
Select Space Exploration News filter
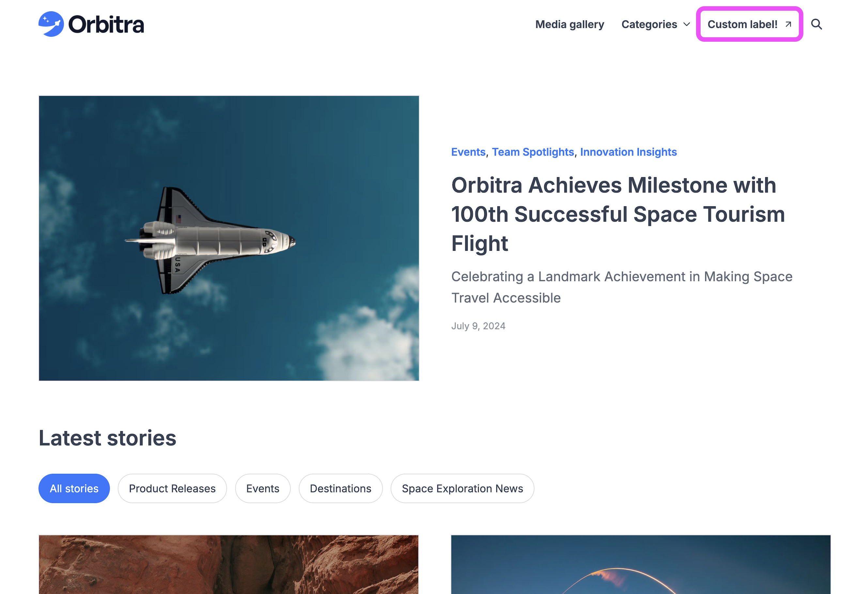point(462,488)
